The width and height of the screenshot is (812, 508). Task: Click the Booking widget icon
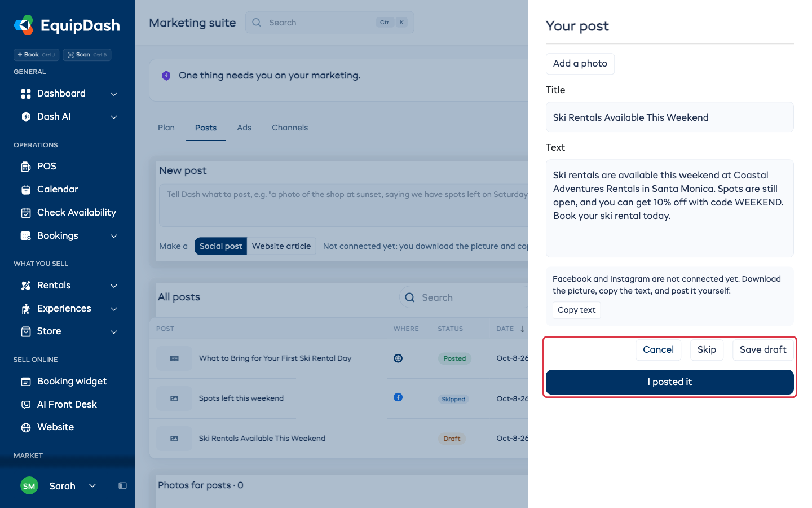(x=26, y=382)
